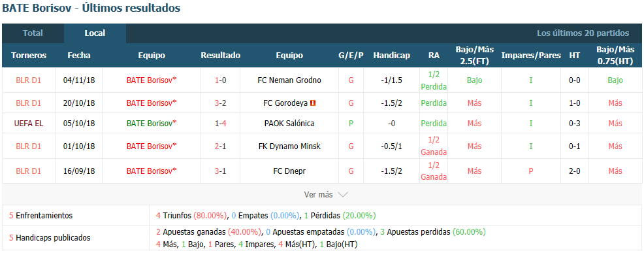Screen dimensions: 644x253
Task: Click the 1-4 result against PAOK Salónica
Action: 221,123
